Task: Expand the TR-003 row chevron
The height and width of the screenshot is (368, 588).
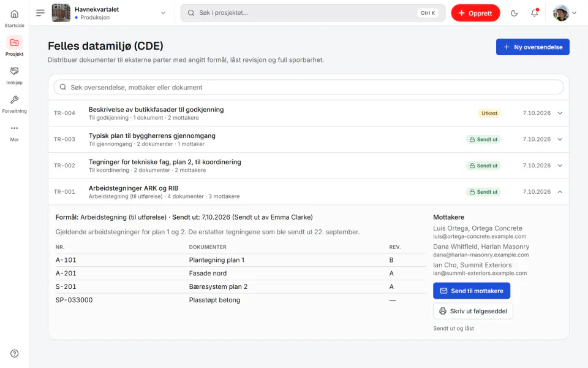Action: [560, 139]
